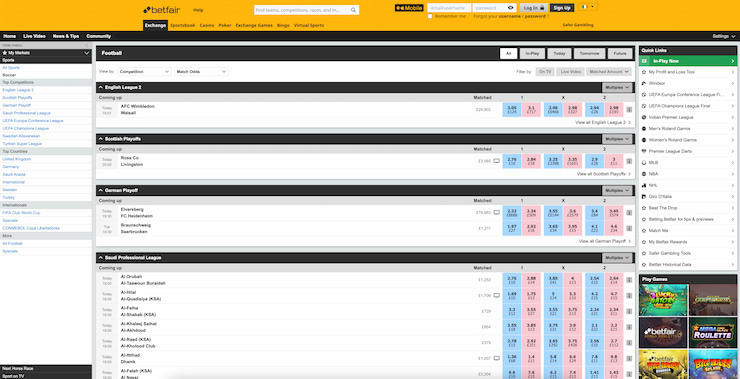Image resolution: width=740 pixels, height=379 pixels.
Task: Click MLB baseball icon in Quick Links
Action: click(x=644, y=162)
